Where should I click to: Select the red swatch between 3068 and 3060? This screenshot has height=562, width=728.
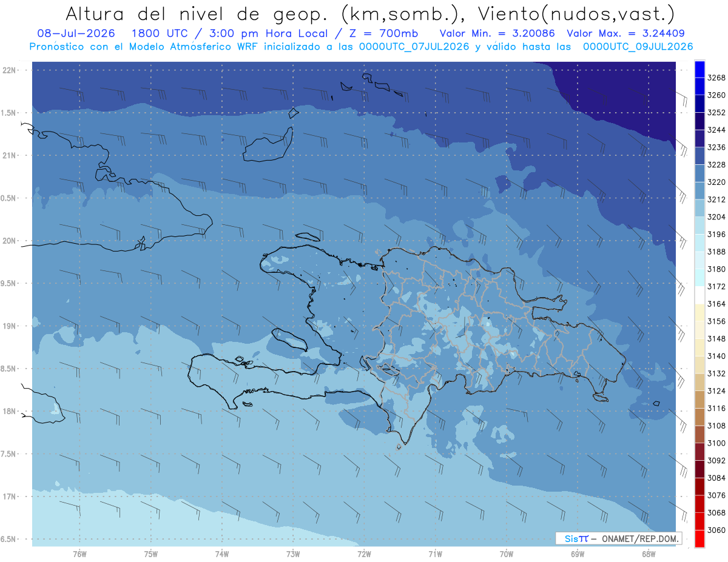[x=699, y=521]
